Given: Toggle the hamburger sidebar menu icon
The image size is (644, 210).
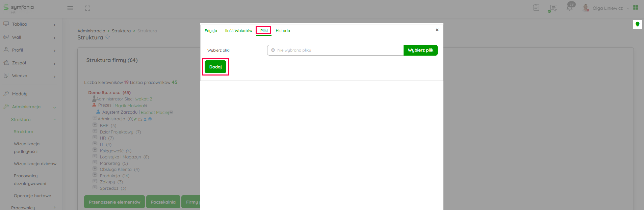Looking at the screenshot, I should [70, 8].
